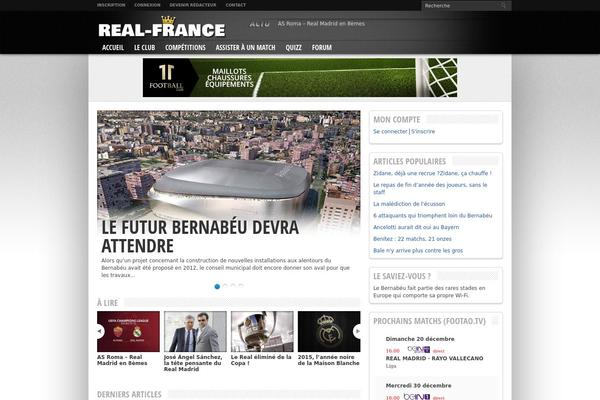Select second slider pagination dot
Viewport: 600px width, 400px height.
225,286
